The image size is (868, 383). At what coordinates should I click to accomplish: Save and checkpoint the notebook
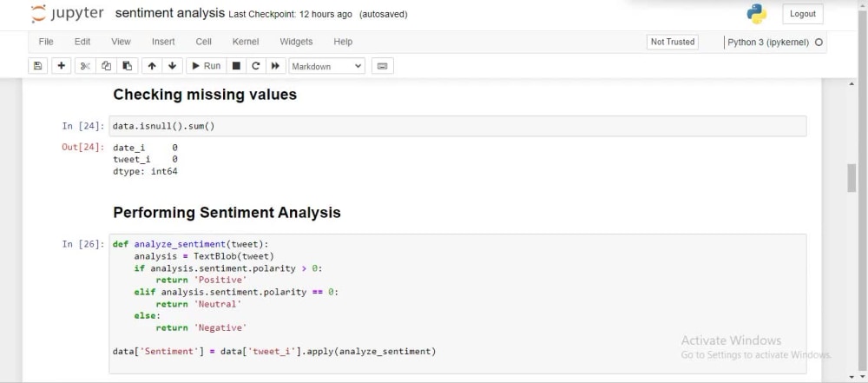(x=37, y=66)
